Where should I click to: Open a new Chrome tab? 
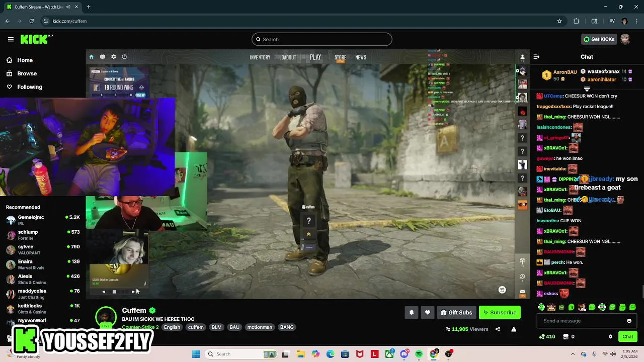pos(88,7)
